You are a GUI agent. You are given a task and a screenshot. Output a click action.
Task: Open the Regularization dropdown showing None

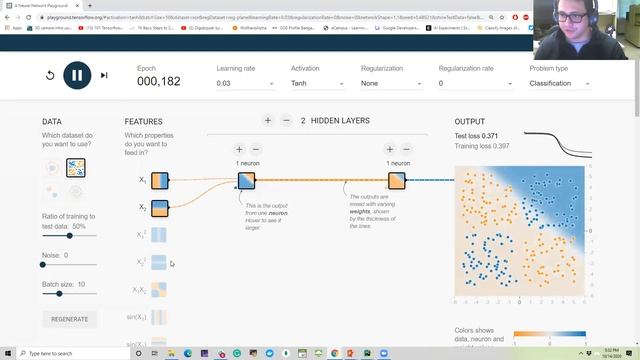click(391, 83)
